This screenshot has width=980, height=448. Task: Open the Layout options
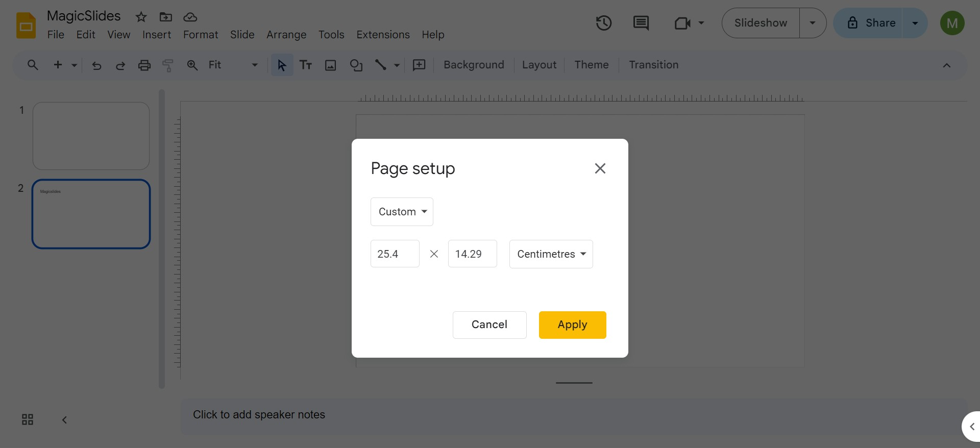tap(539, 65)
